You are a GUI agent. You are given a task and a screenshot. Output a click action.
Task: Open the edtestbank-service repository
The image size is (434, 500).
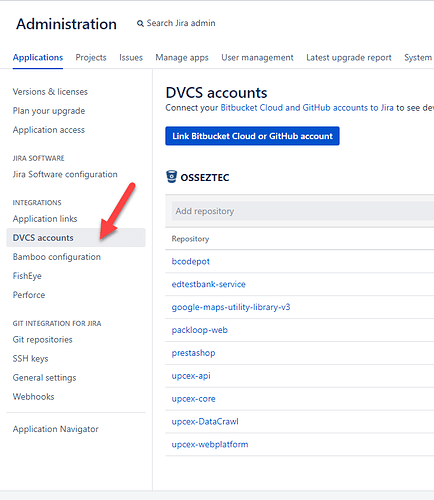pyautogui.click(x=209, y=284)
